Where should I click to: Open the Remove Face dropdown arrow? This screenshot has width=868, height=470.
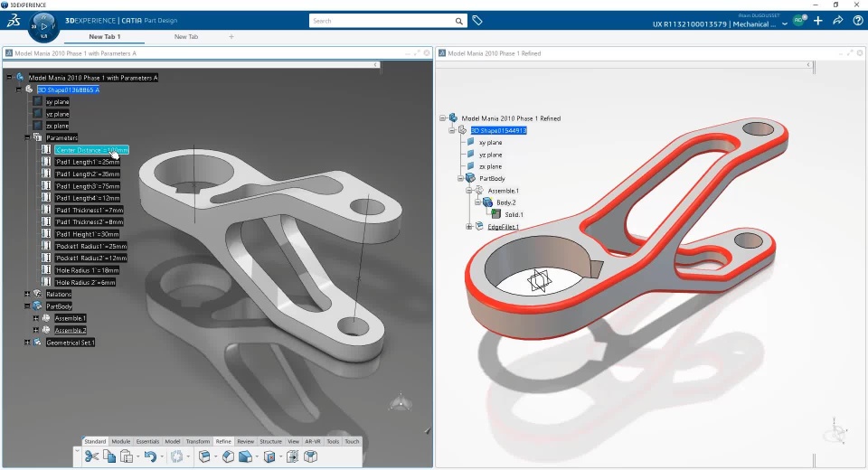click(x=280, y=456)
